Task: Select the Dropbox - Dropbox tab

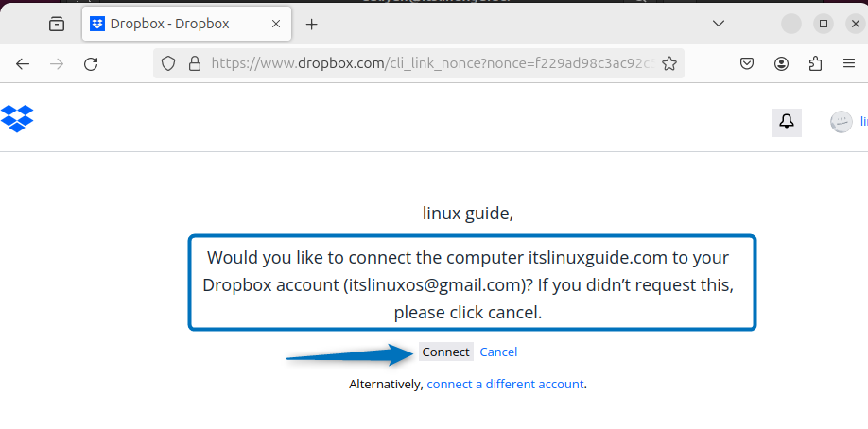Action: [170, 24]
